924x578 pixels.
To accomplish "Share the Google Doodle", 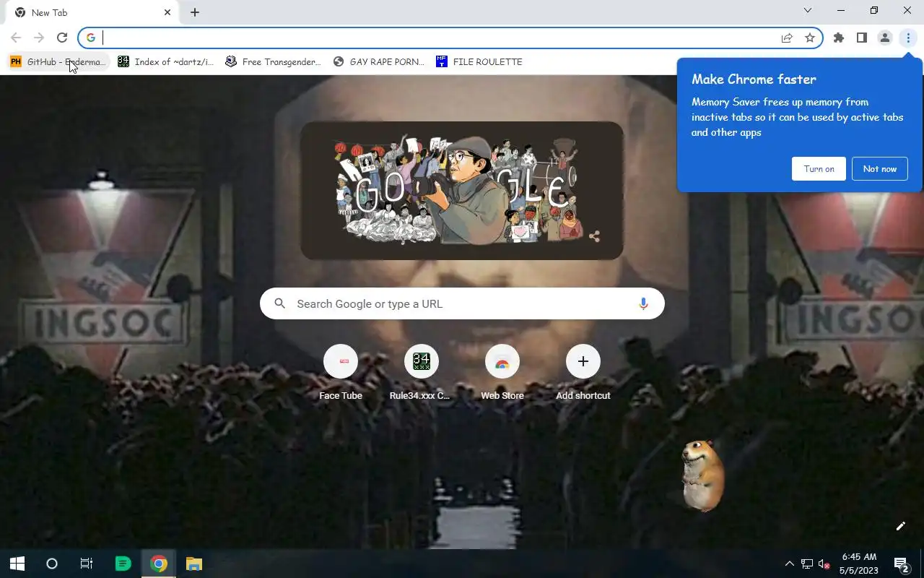I will [594, 236].
